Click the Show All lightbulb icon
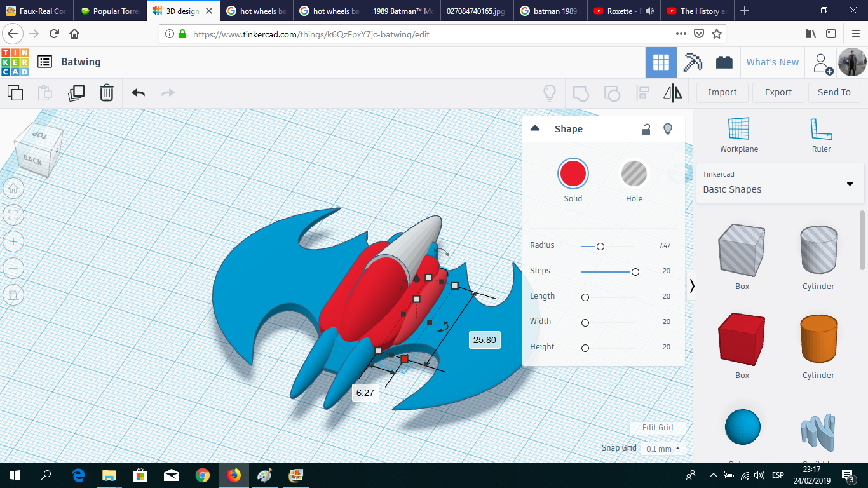This screenshot has width=868, height=488. click(550, 93)
